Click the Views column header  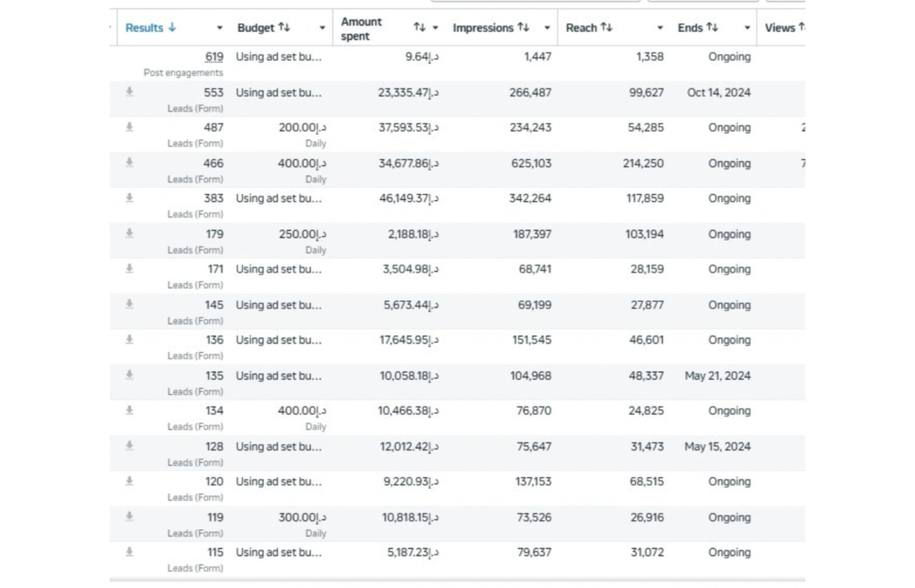coord(782,28)
